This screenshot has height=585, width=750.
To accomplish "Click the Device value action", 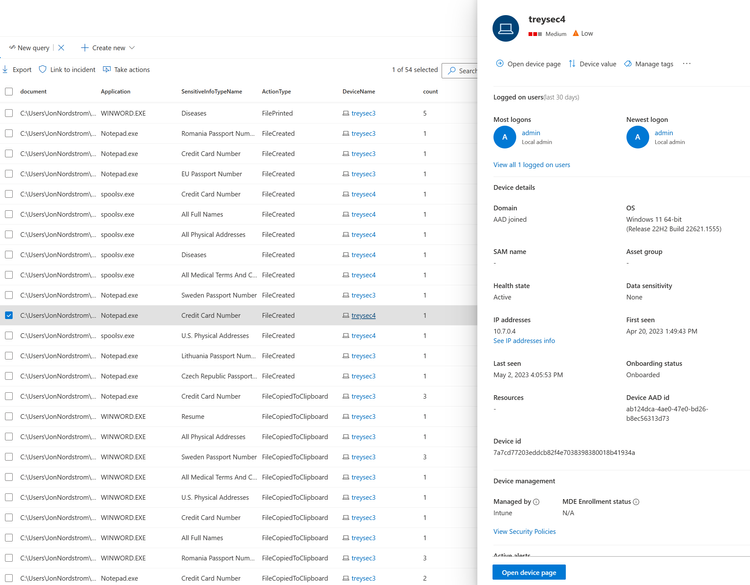I will point(592,64).
